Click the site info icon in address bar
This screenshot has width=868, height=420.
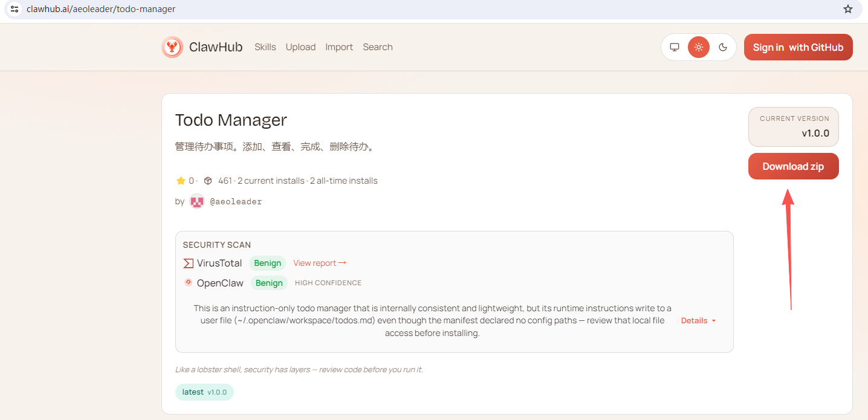tap(15, 9)
